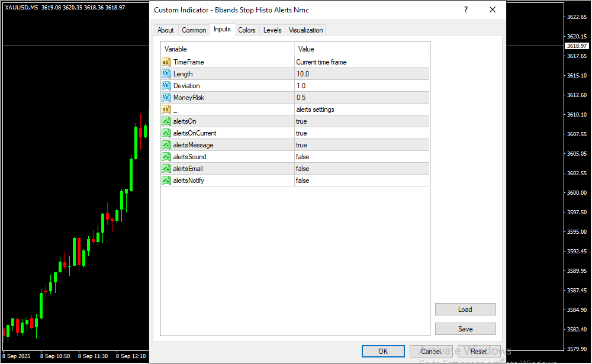
Task: Click the Deviation variable numeric icon
Action: pos(166,86)
